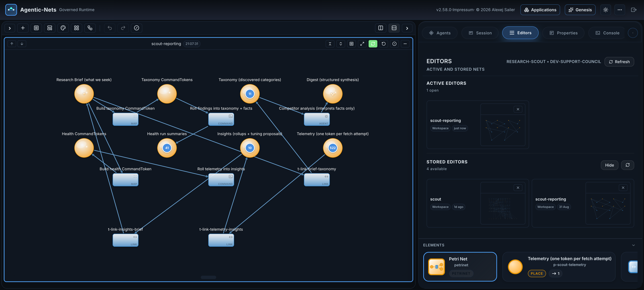Reload the scout-reporting net
Viewport: 644px width, 290px height.
tap(384, 44)
